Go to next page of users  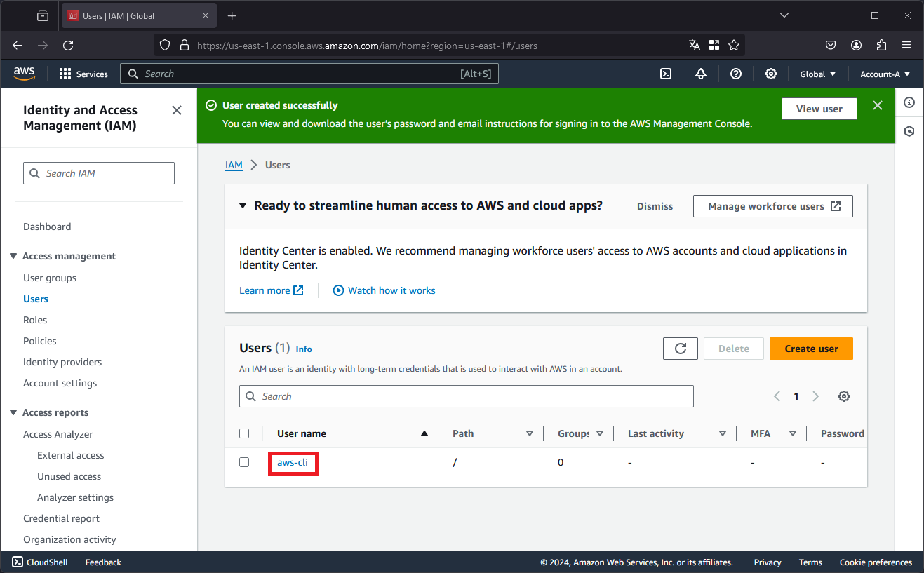815,396
